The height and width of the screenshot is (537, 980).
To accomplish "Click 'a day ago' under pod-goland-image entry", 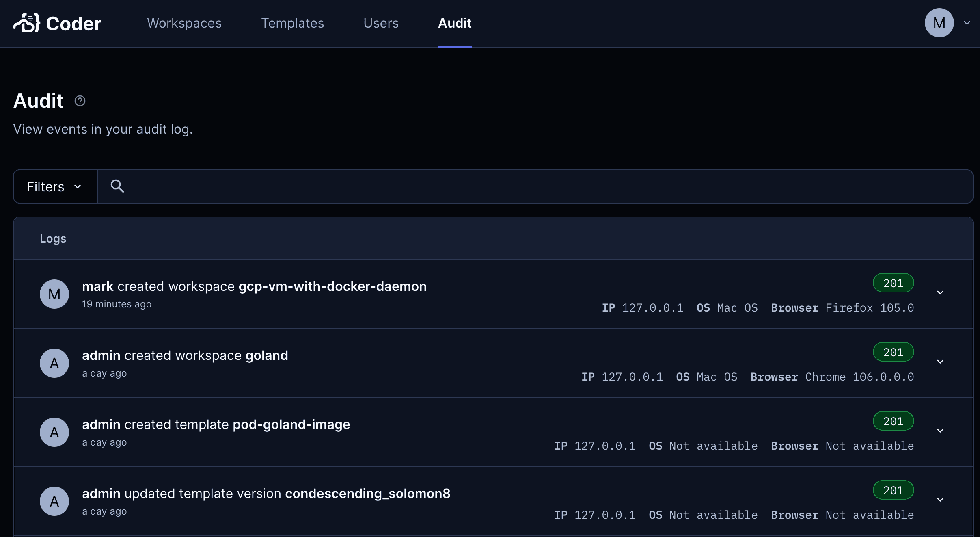I will coord(104,442).
